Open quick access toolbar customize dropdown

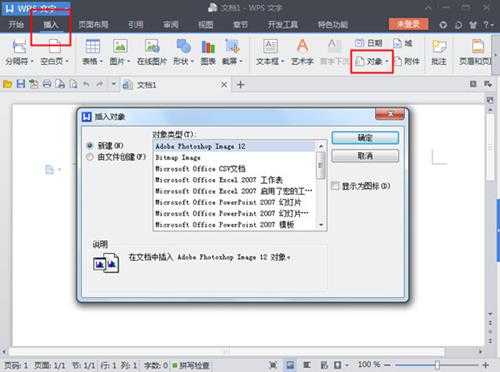114,84
